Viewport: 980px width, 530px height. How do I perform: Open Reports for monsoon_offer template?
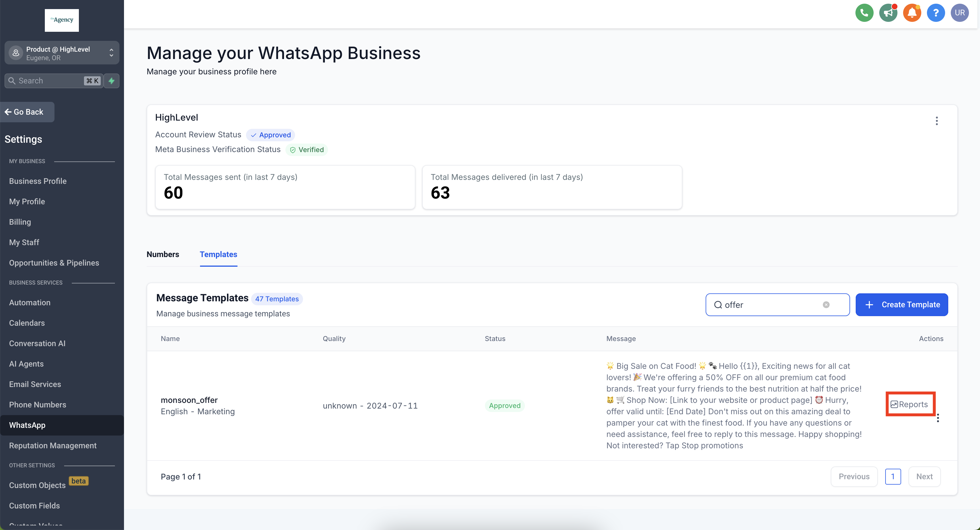point(909,404)
